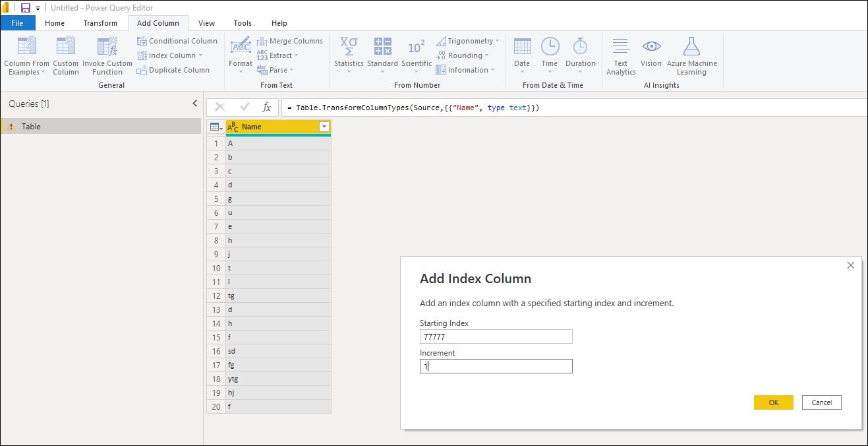Select row number 10 header

tap(216, 268)
